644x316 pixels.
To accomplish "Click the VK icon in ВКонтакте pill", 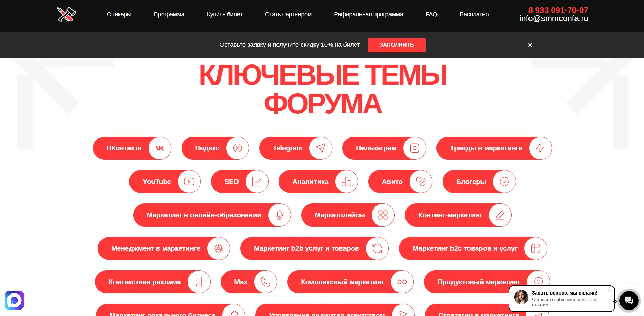I will click(160, 148).
